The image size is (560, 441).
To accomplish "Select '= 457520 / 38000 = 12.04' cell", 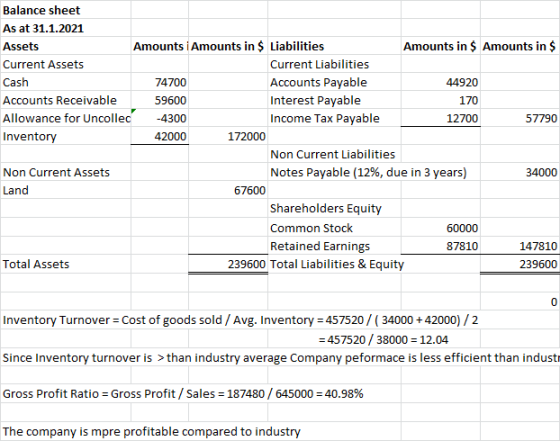I will tap(383, 340).
